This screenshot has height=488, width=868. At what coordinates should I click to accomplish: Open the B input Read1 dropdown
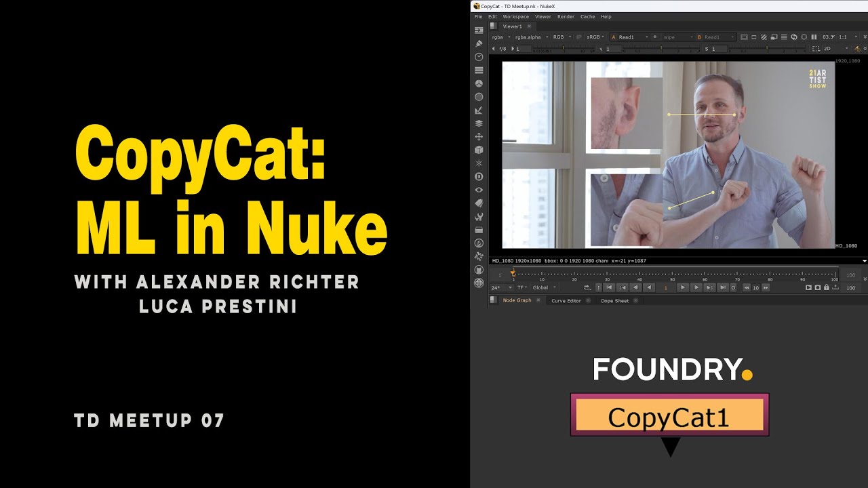pos(716,37)
